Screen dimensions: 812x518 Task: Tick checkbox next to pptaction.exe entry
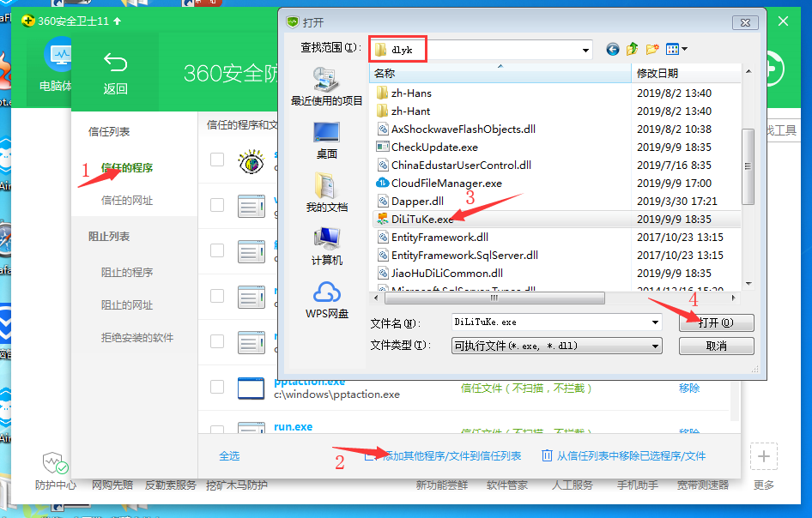pyautogui.click(x=217, y=388)
